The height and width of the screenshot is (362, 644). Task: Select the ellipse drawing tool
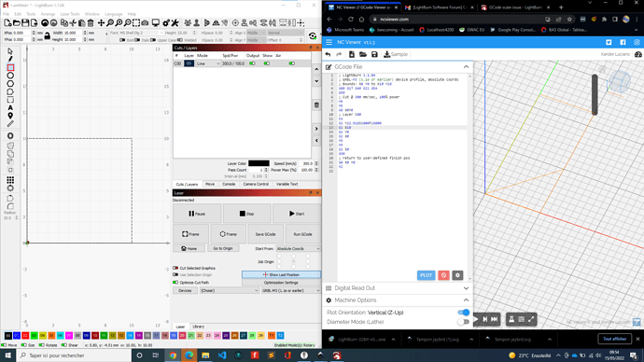tap(10, 76)
